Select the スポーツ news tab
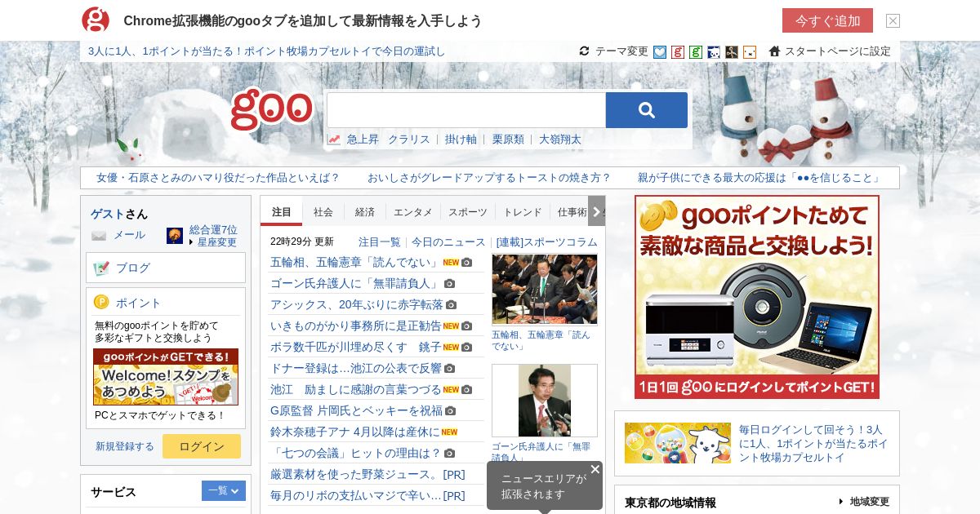980x514 pixels. [x=468, y=212]
